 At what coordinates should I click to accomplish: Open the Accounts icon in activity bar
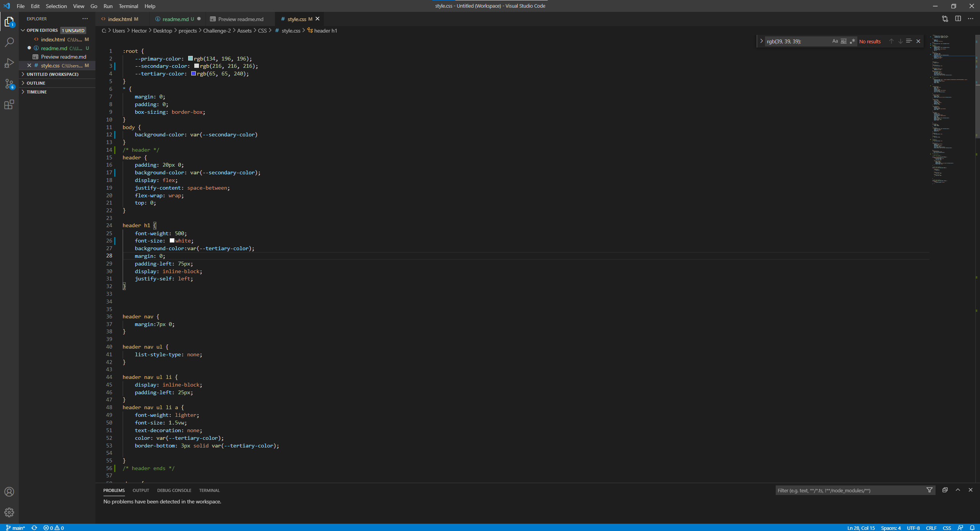[9, 492]
